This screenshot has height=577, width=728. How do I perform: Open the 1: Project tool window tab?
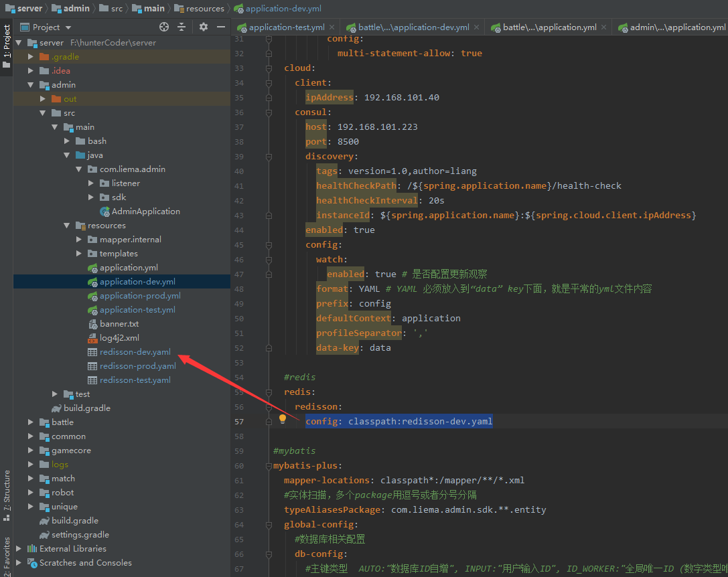(x=7, y=46)
